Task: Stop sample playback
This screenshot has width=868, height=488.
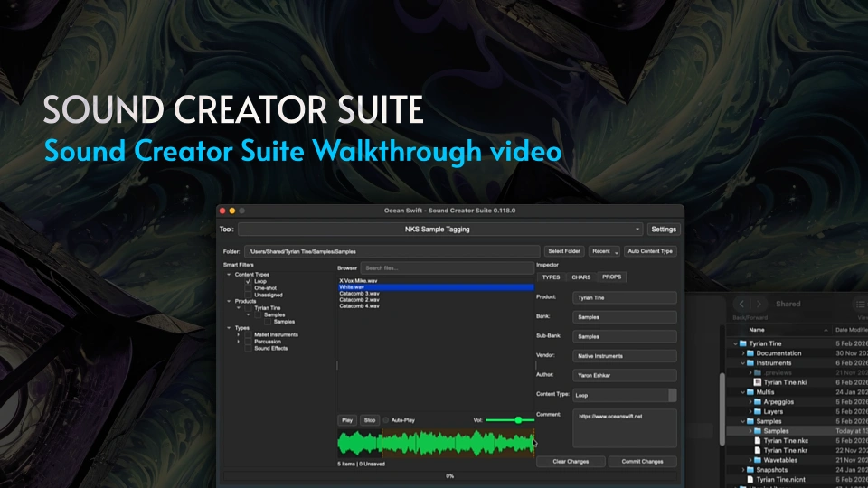Action: coord(370,420)
